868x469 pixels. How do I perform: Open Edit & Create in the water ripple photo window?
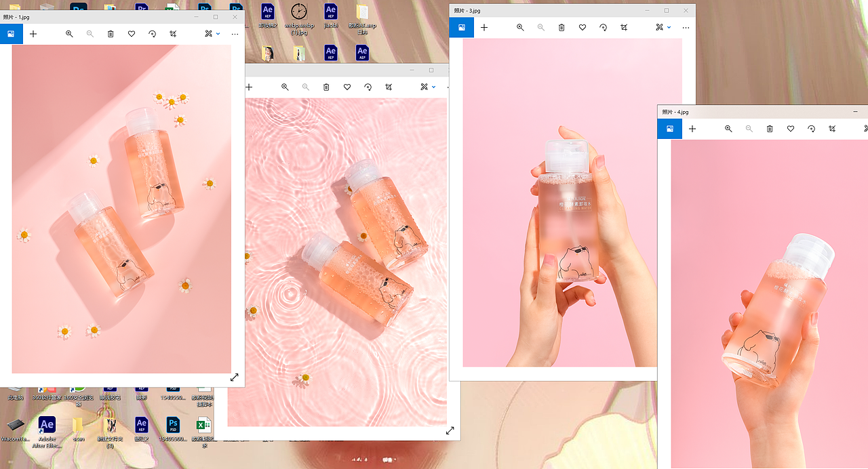tap(425, 87)
